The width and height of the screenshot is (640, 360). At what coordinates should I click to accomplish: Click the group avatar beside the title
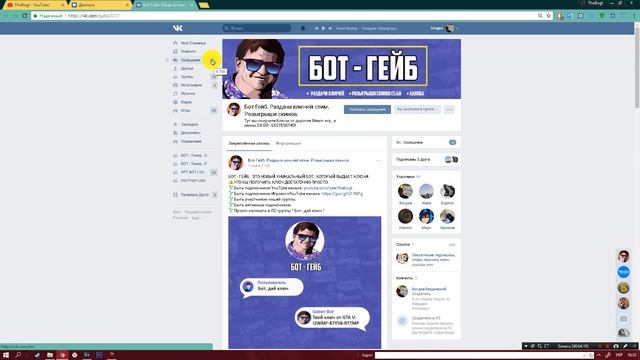[233, 109]
